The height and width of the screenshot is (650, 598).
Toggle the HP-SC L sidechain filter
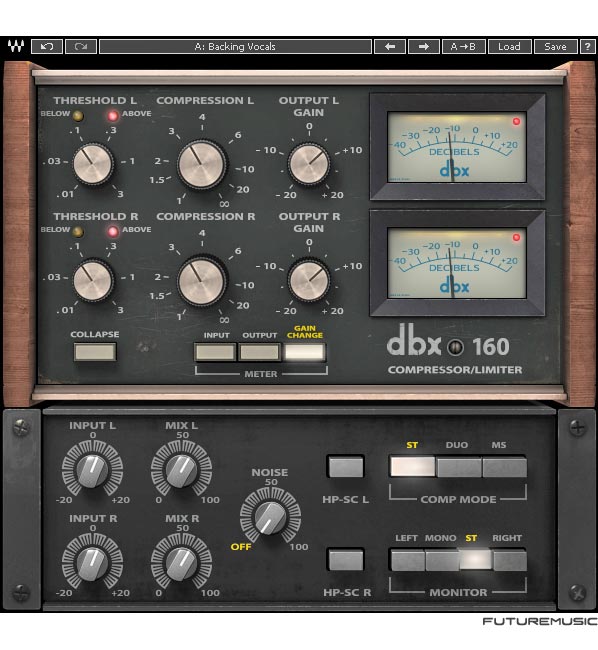(x=346, y=467)
